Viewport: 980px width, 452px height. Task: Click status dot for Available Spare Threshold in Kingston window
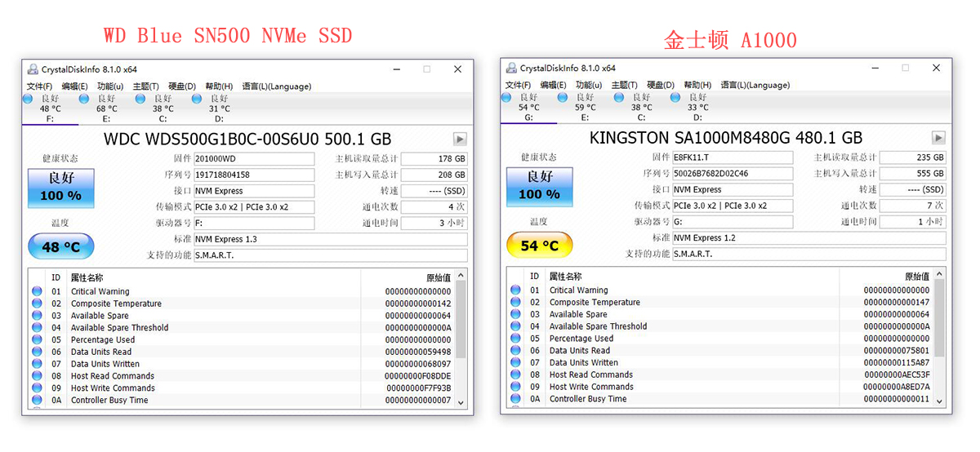point(515,326)
